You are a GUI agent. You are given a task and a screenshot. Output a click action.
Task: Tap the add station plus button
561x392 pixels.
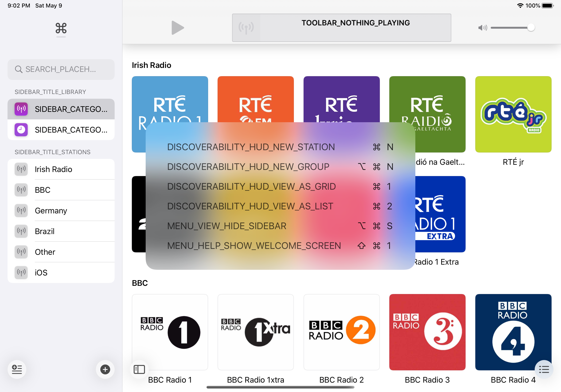tap(105, 369)
